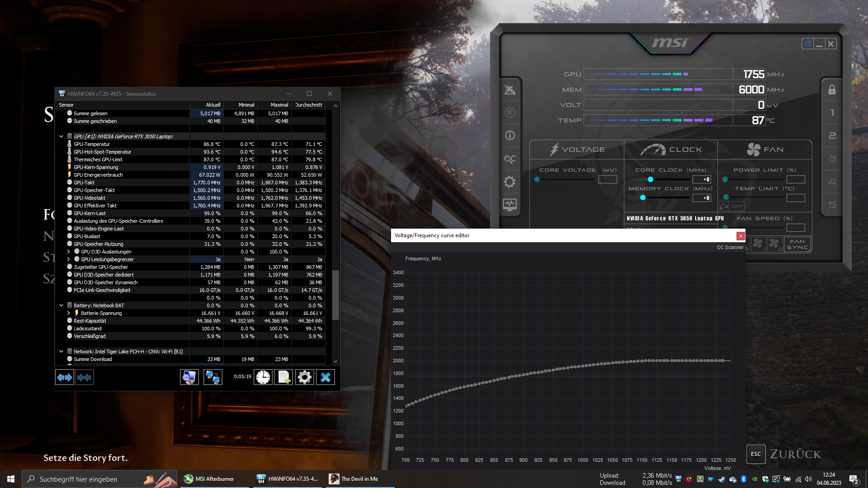
Task: Open HWiNFO sensor settings gear
Action: [305, 377]
